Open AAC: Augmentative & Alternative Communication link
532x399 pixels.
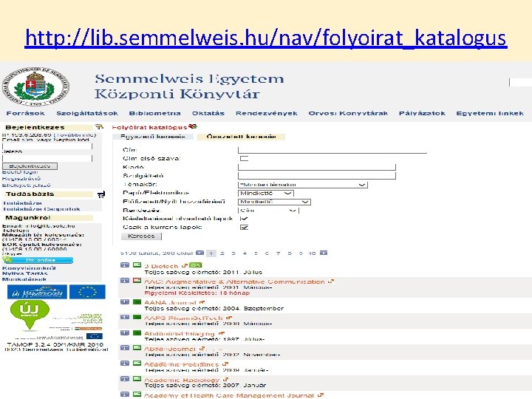(x=234, y=282)
